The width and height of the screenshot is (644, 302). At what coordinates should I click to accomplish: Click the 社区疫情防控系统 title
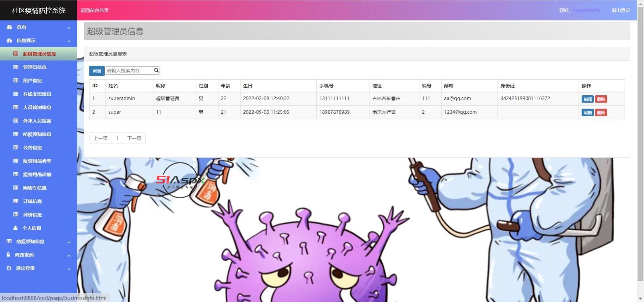39,10
